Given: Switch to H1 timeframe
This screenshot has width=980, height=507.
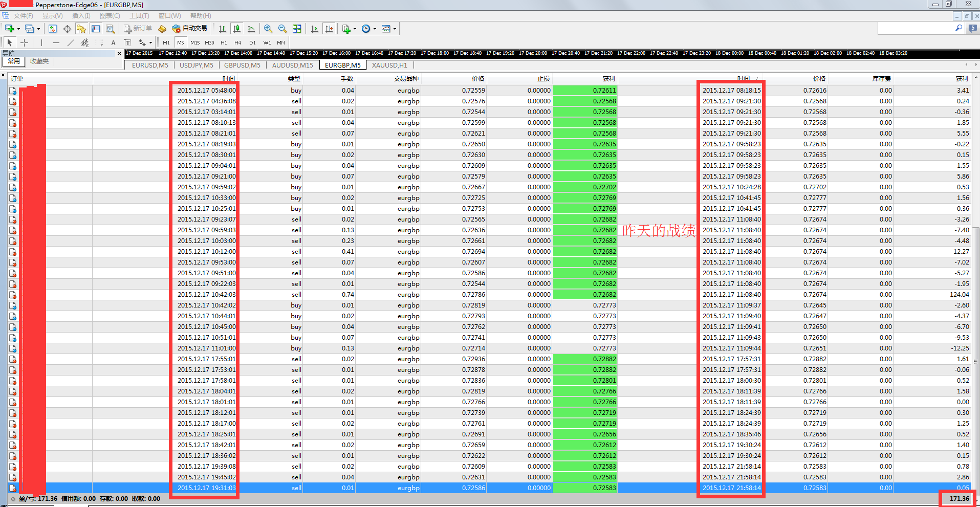Looking at the screenshot, I should (224, 43).
